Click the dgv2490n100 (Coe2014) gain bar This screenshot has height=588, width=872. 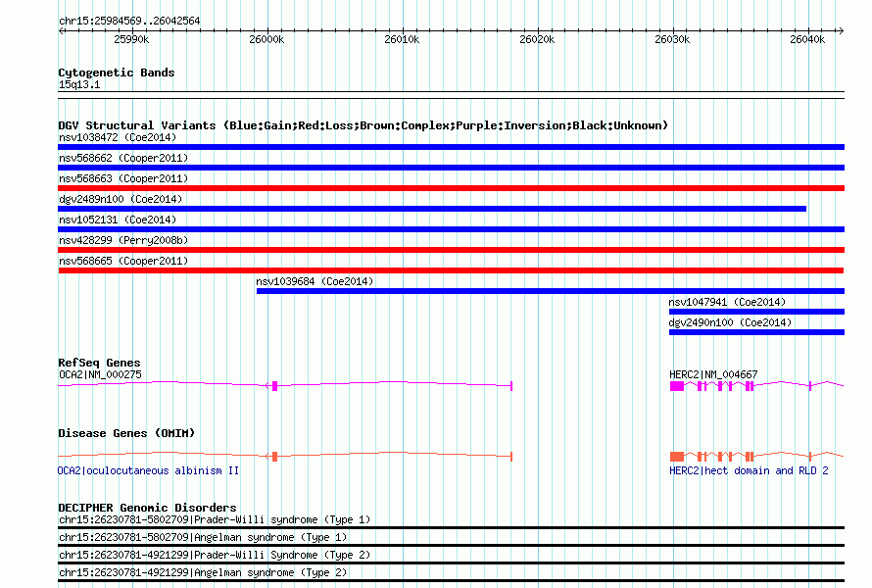pos(757,332)
